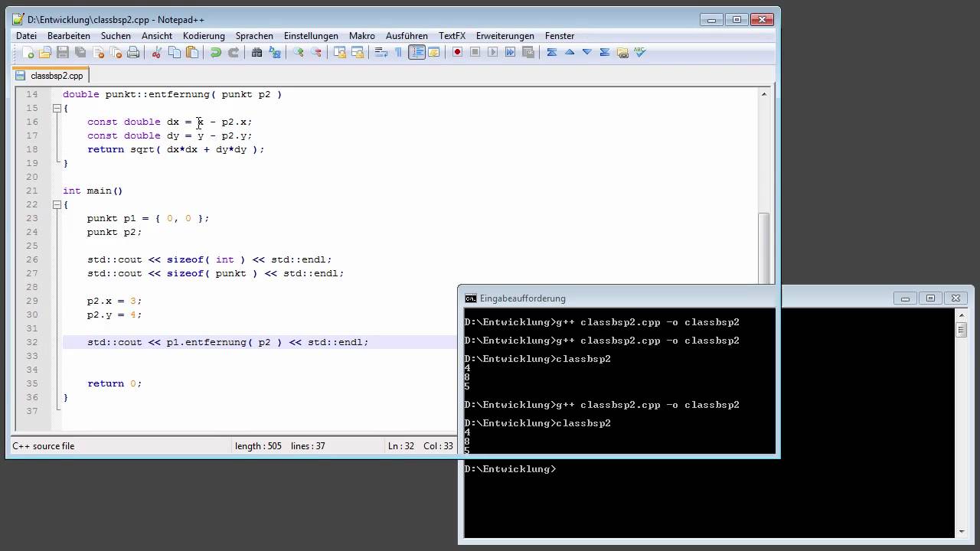Open the Sprachen menu
This screenshot has height=551, width=980.
point(254,36)
